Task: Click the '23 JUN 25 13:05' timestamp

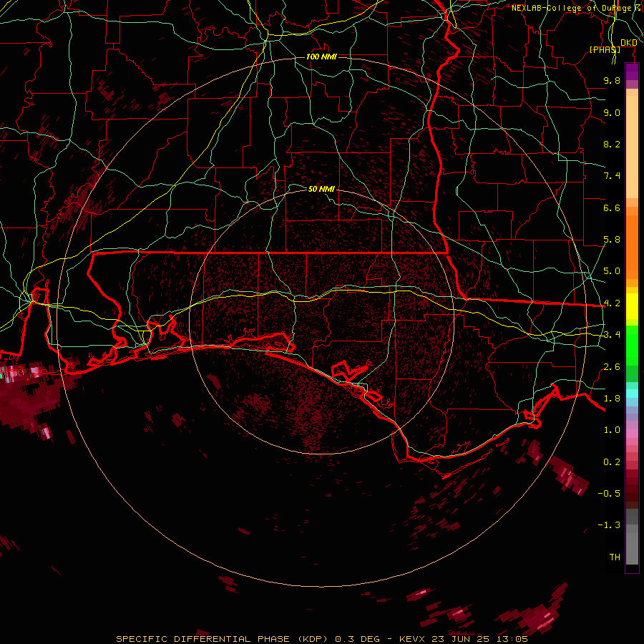Action: [x=479, y=639]
